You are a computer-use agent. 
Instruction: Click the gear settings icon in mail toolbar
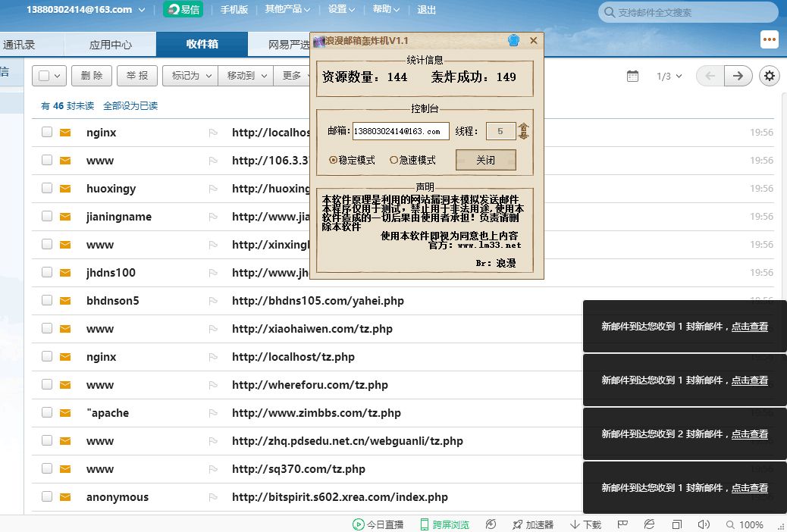[x=770, y=76]
